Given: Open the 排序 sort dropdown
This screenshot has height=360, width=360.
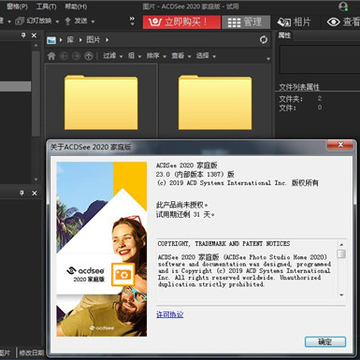Looking at the screenshot, I should [156, 56].
